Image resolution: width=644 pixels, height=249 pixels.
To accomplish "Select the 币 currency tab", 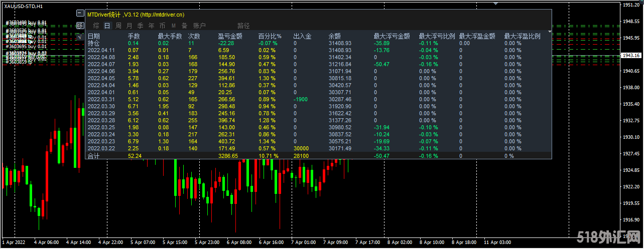I will coord(162,26).
